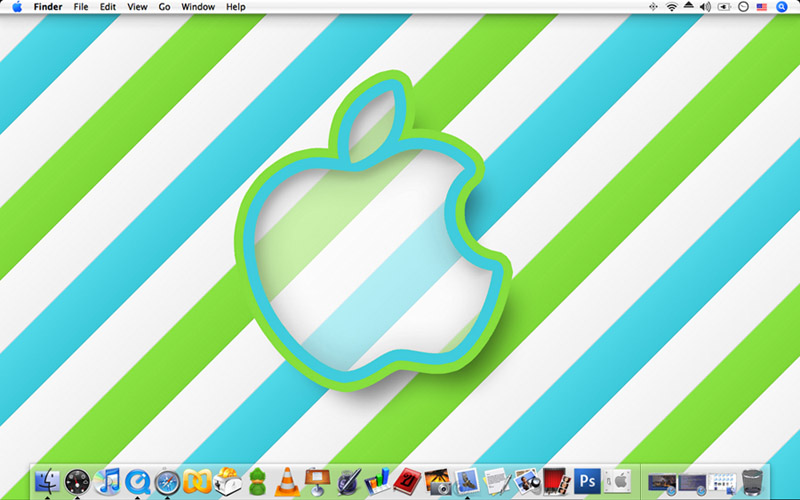The image size is (800, 500).
Task: Open VLC traffic cone icon
Action: point(287,482)
